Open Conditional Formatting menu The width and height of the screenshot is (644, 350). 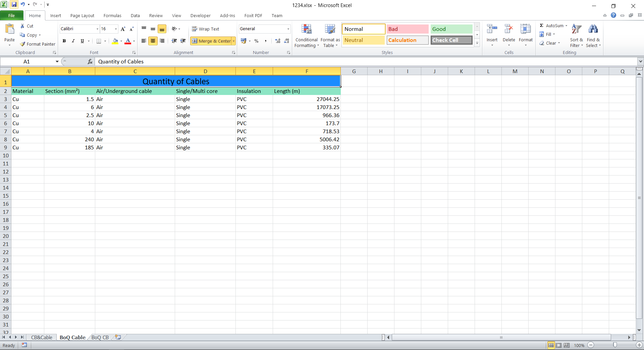point(306,36)
